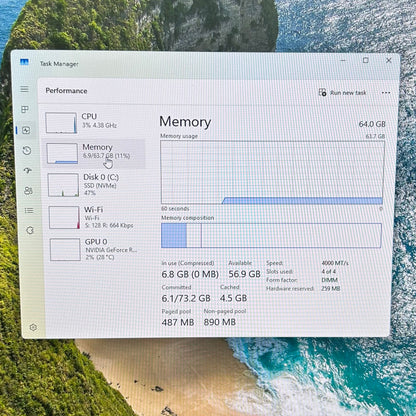This screenshot has height=416, width=416.
Task: Select Disk 0 (C:) performance item
Action: pyautogui.click(x=96, y=185)
